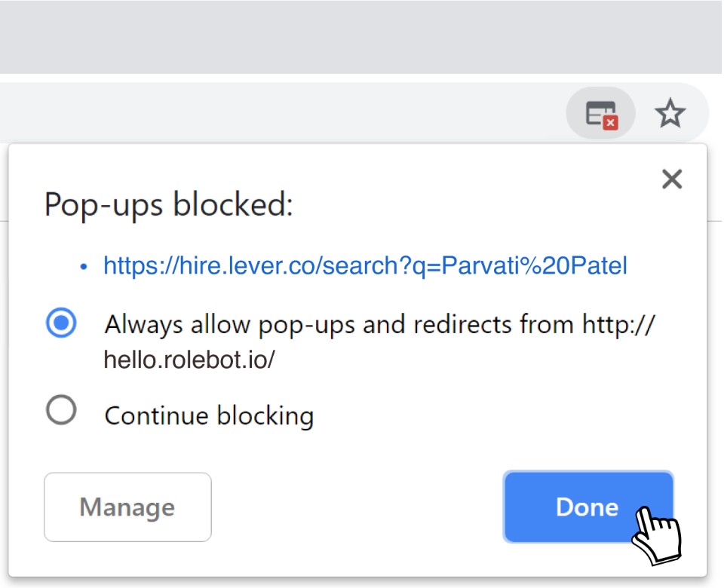Tap the favorites star next to the address bar
Image resolution: width=724 pixels, height=588 pixels.
point(670,113)
